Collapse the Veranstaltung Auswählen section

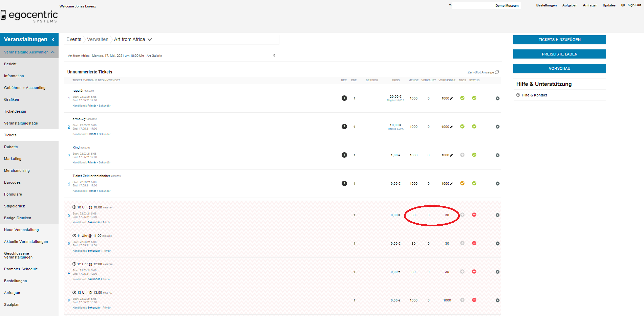[53, 52]
